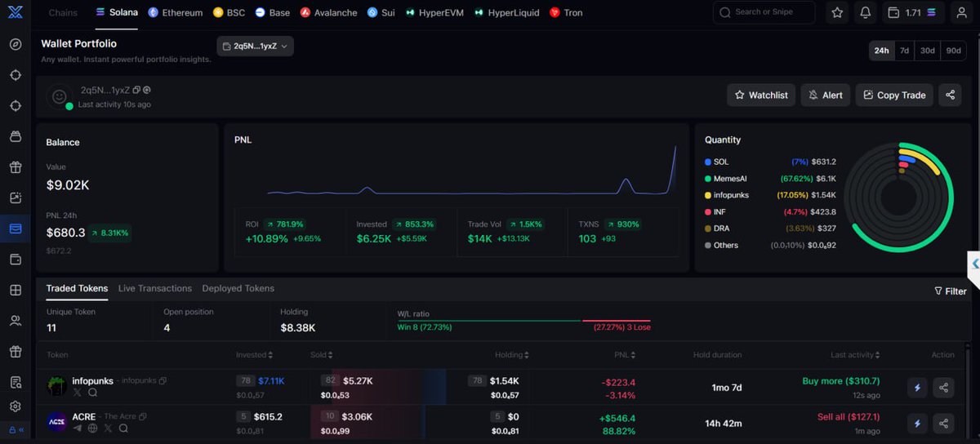This screenshot has width=980, height=444.
Task: Sort by Last activity column
Action: click(x=857, y=355)
